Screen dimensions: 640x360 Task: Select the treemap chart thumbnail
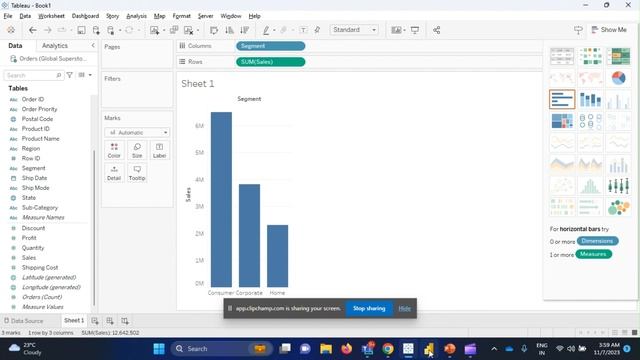tap(562, 121)
